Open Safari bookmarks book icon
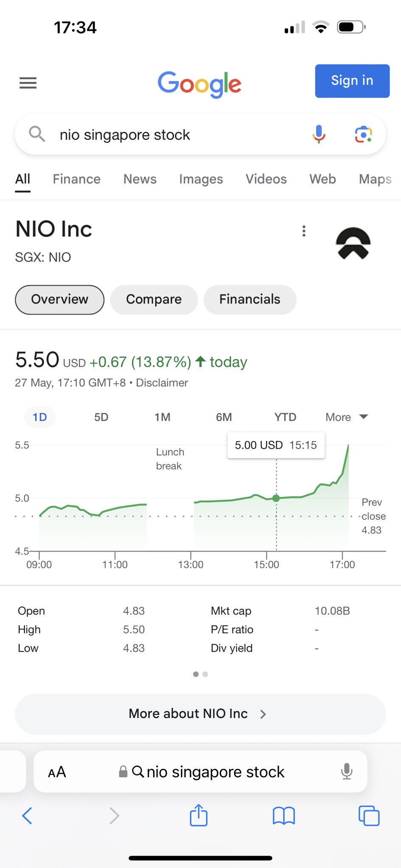Screen dimensions: 401x868 (283, 815)
